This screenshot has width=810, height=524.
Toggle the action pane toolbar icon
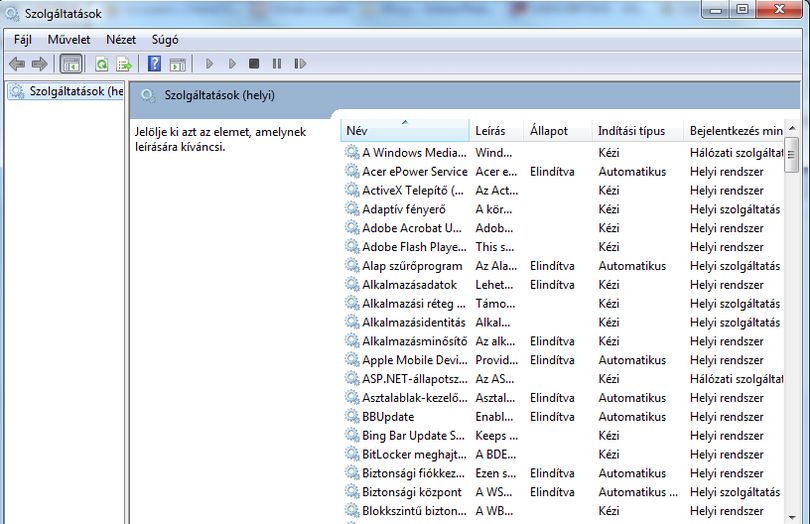tap(178, 64)
